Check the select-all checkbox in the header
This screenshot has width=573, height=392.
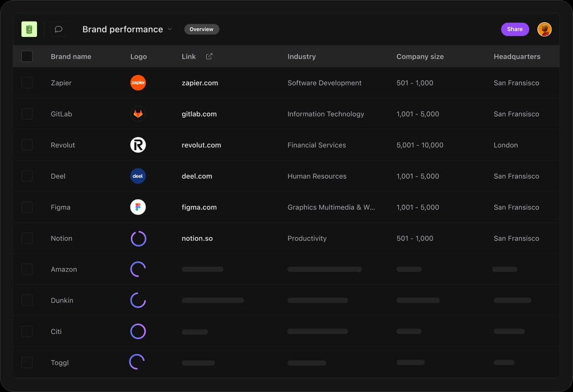pos(27,56)
